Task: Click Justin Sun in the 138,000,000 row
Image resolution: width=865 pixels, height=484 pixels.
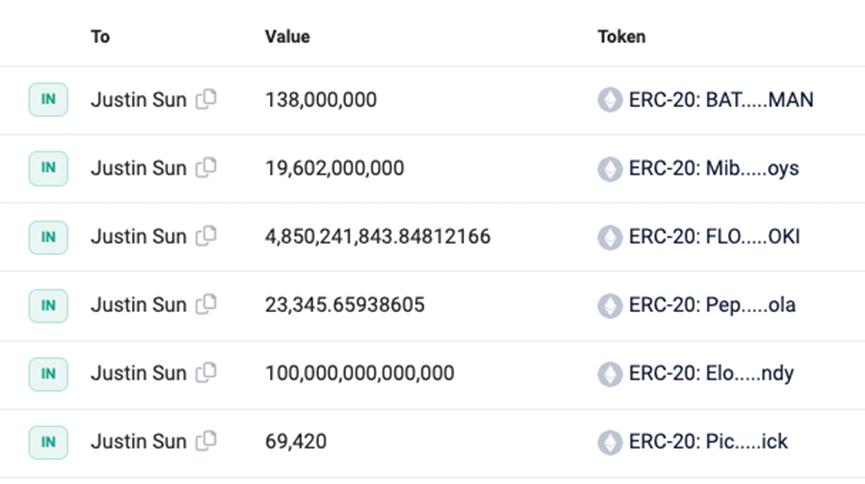Action: pyautogui.click(x=138, y=100)
